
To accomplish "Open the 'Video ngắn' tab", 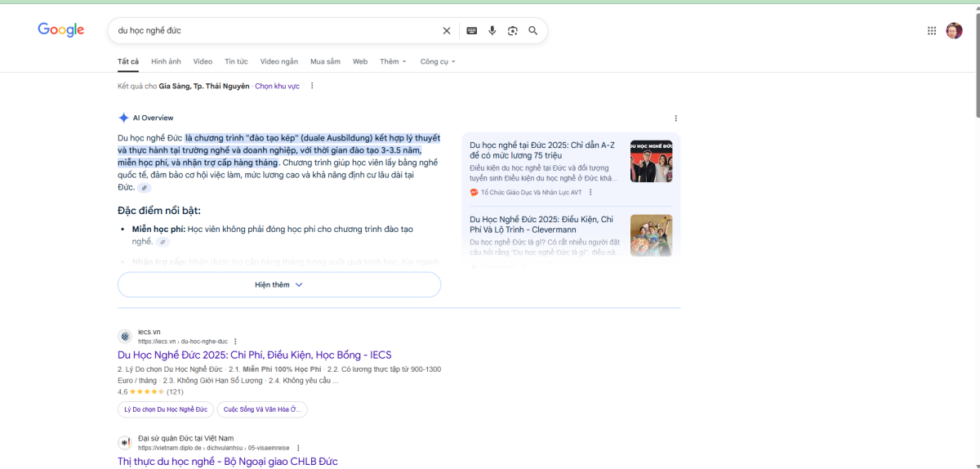I will 279,61.
